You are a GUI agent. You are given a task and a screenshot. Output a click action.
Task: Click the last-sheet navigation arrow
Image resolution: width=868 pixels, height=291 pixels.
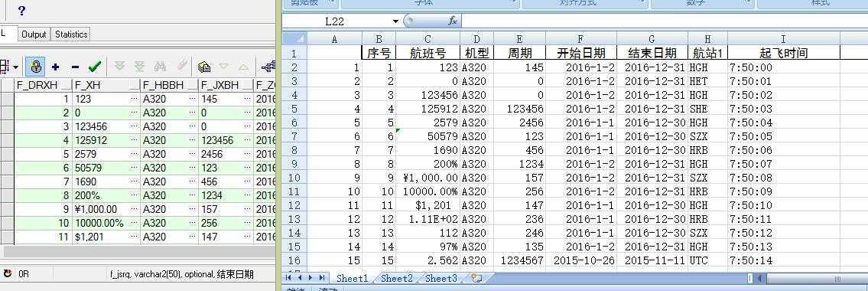click(x=322, y=278)
